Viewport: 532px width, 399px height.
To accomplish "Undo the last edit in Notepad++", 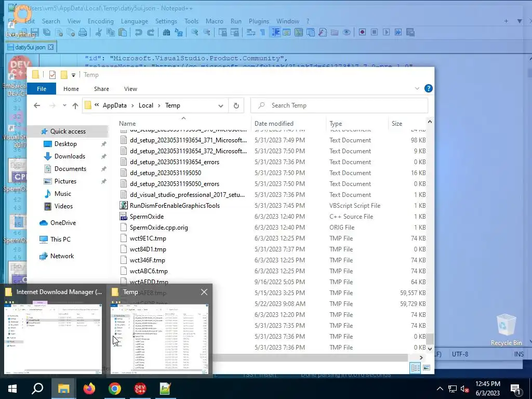I will point(138,33).
